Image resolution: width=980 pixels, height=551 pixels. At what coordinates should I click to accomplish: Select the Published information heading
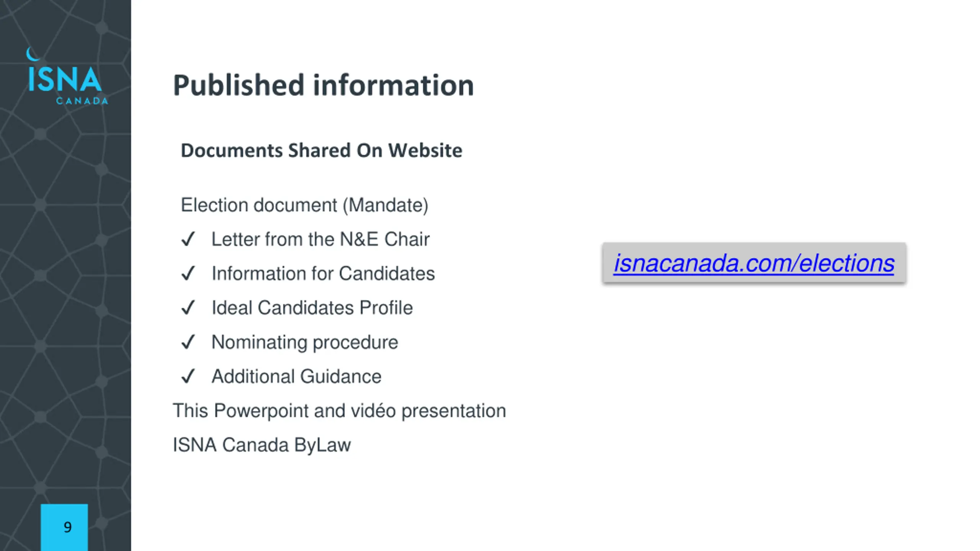[x=323, y=85]
